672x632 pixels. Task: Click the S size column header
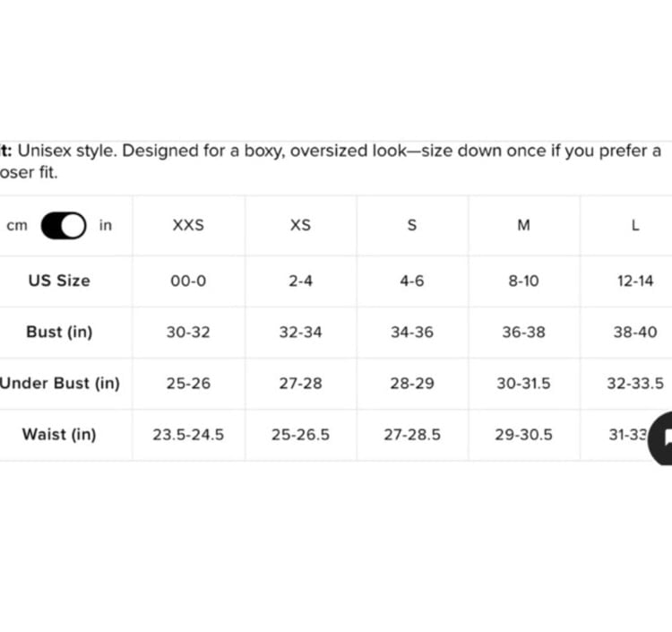[x=412, y=225]
